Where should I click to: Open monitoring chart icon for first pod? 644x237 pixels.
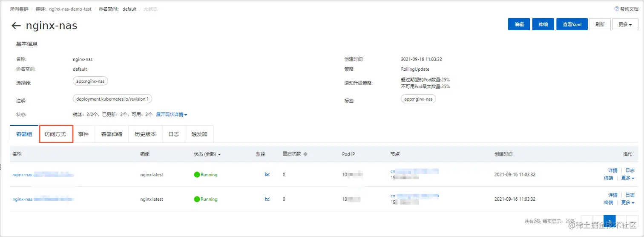point(267,174)
